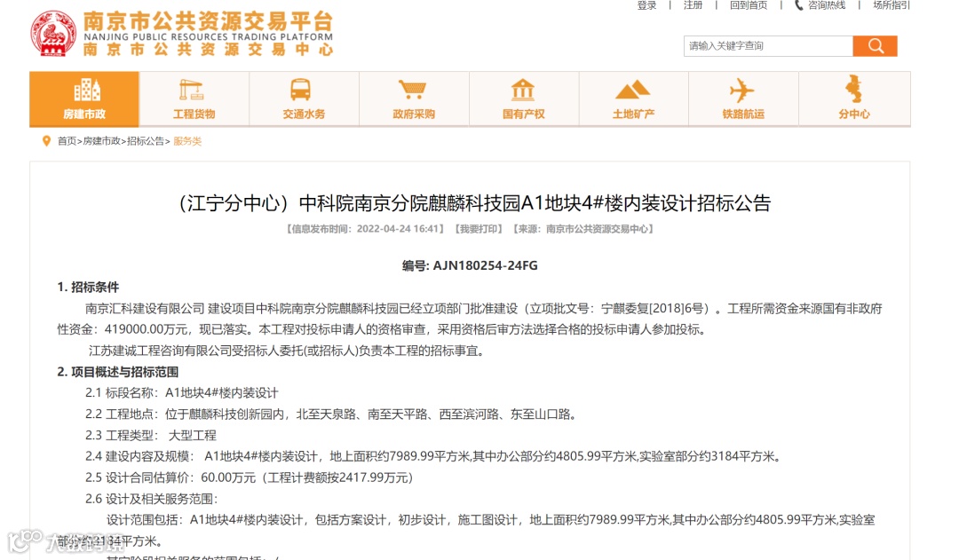The width and height of the screenshot is (959, 560).
Task: Click the location pin breadcrumb icon
Action: pyautogui.click(x=46, y=141)
